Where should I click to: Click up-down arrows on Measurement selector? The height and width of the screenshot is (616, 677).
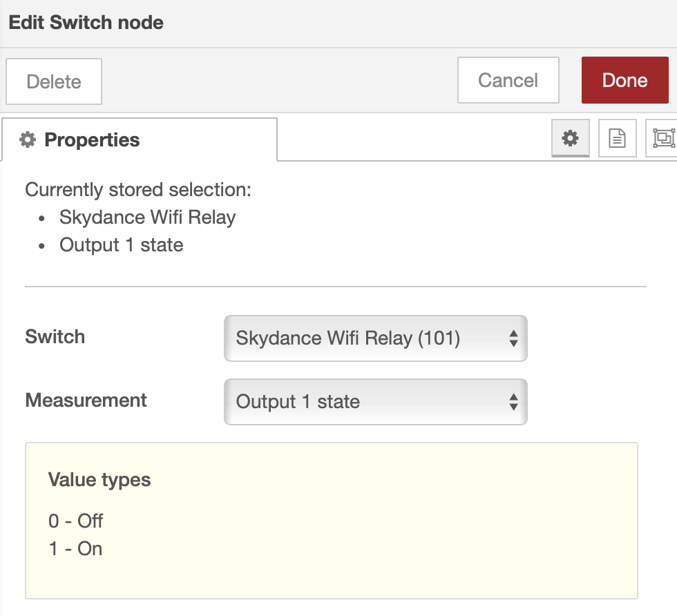pyautogui.click(x=513, y=401)
